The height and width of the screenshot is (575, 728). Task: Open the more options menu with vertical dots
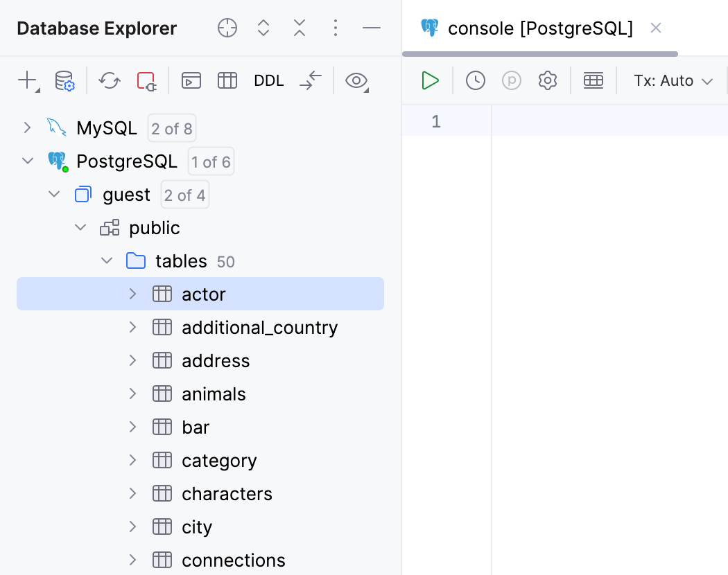[336, 28]
